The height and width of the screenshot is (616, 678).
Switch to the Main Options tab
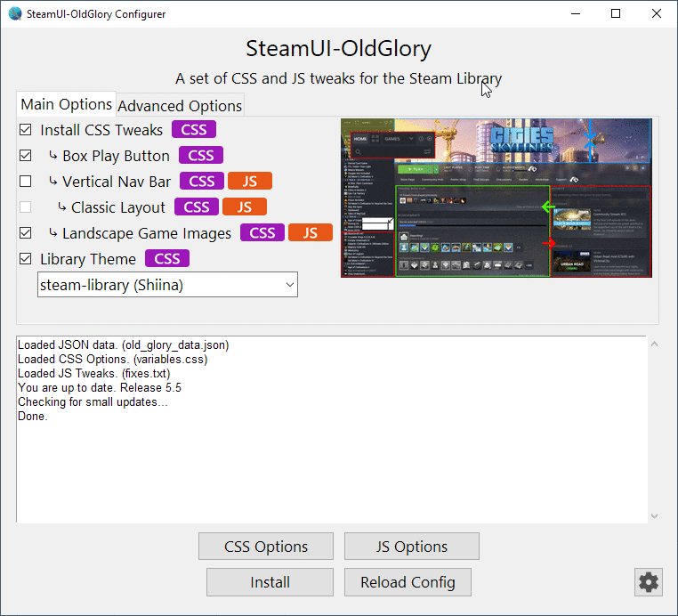coord(67,104)
